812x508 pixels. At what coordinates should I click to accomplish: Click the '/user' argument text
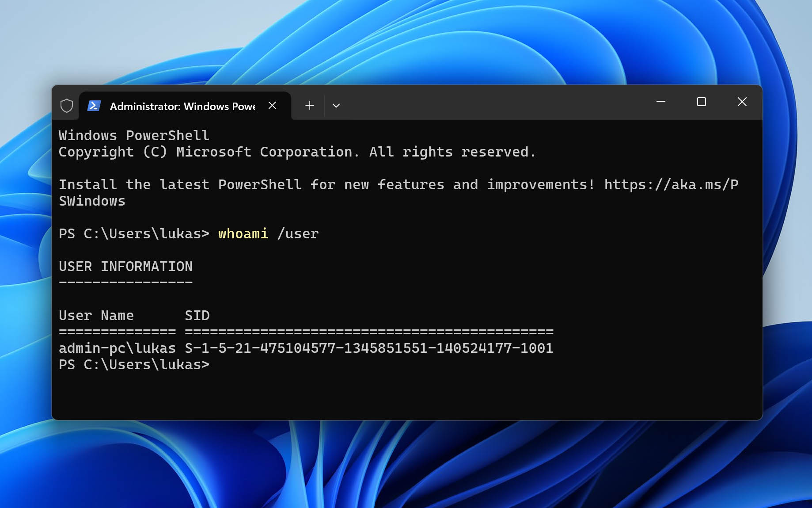(x=298, y=233)
